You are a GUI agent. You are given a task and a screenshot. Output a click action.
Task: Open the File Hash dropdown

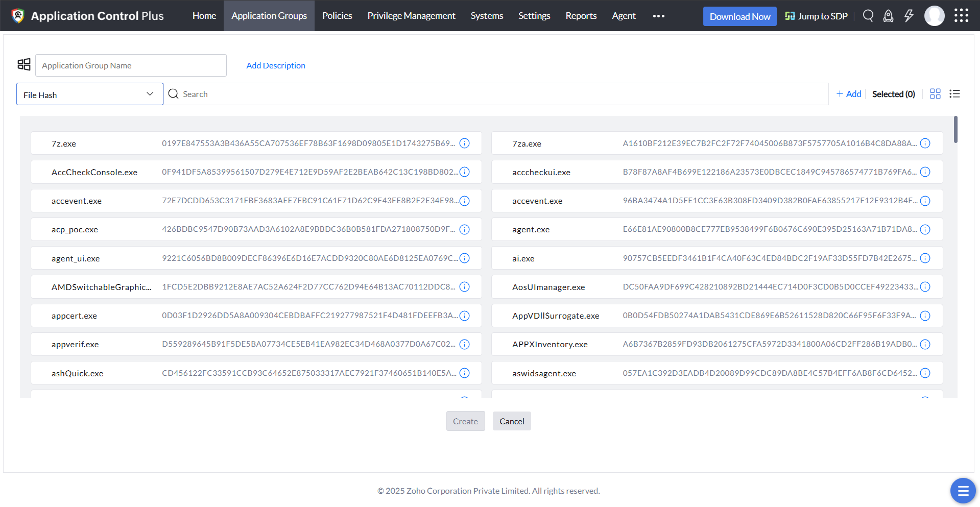point(90,94)
